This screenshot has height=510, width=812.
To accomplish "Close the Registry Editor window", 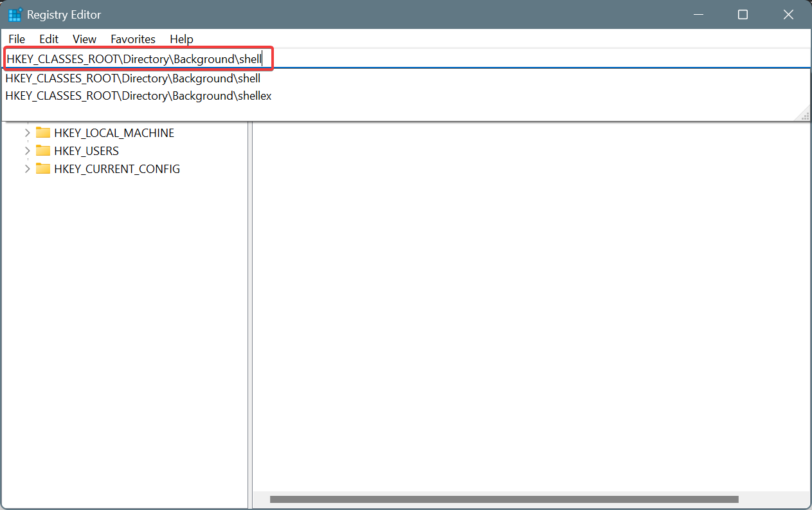I will click(788, 14).
